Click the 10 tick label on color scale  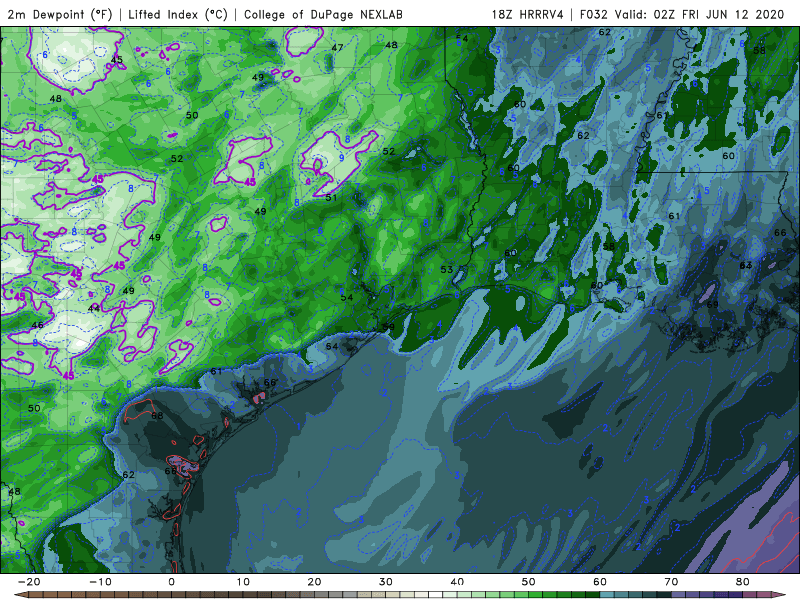243,582
